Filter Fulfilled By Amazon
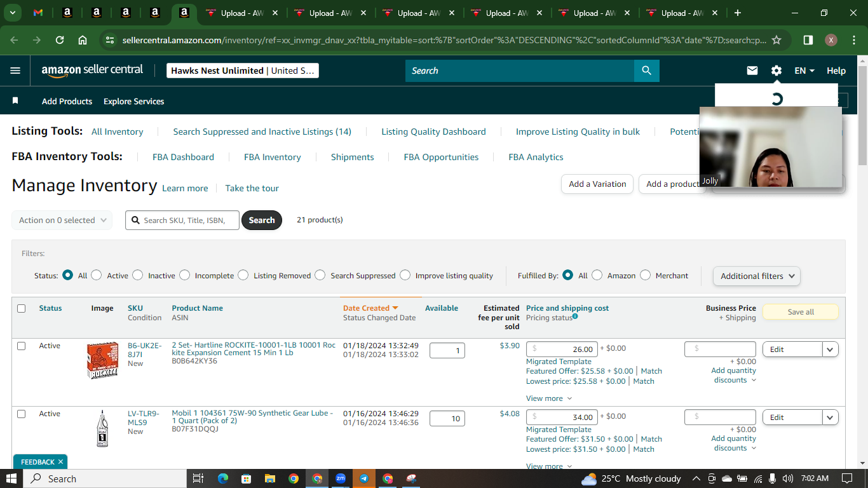Image resolution: width=868 pixels, height=488 pixels. 597,275
